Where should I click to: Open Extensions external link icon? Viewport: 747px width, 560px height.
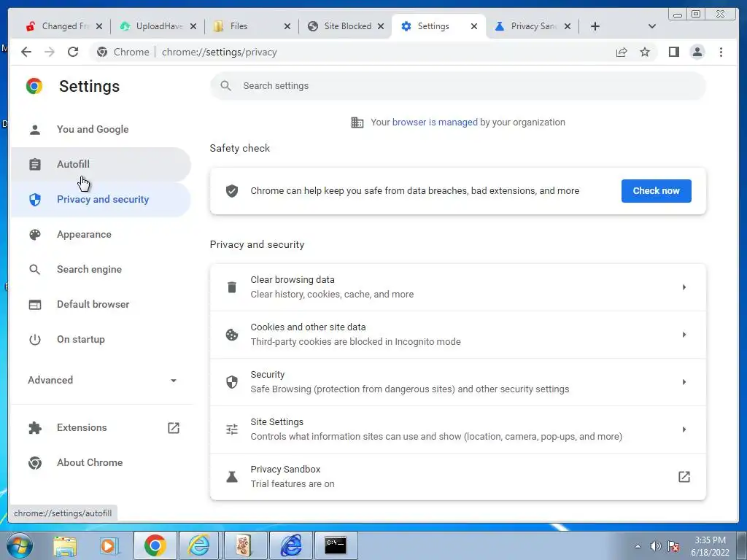[x=174, y=427]
